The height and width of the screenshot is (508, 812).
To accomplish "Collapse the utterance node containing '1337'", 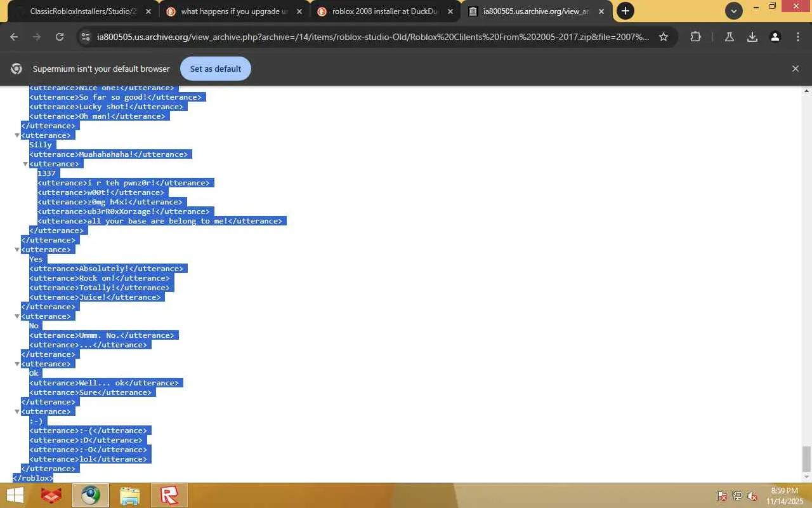I will [26, 164].
